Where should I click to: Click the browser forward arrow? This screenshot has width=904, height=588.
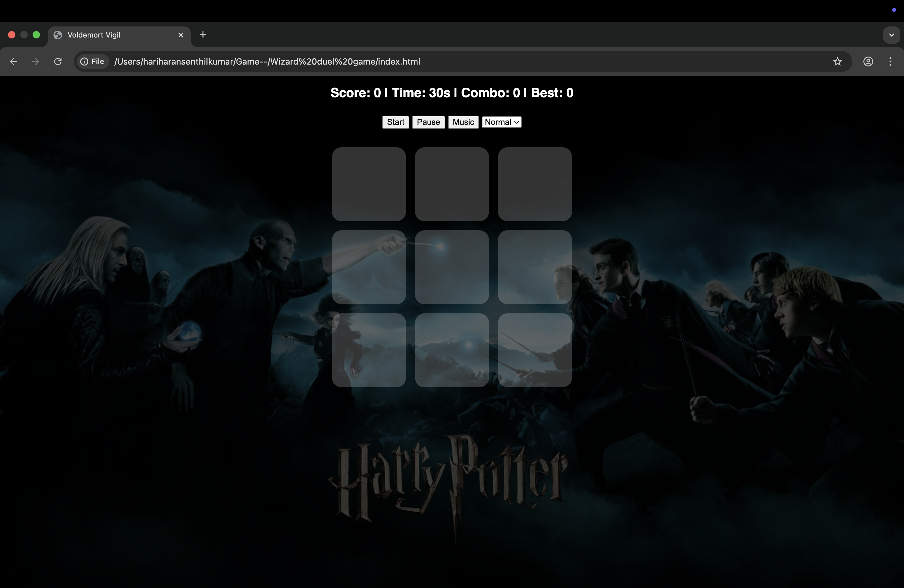click(x=36, y=62)
